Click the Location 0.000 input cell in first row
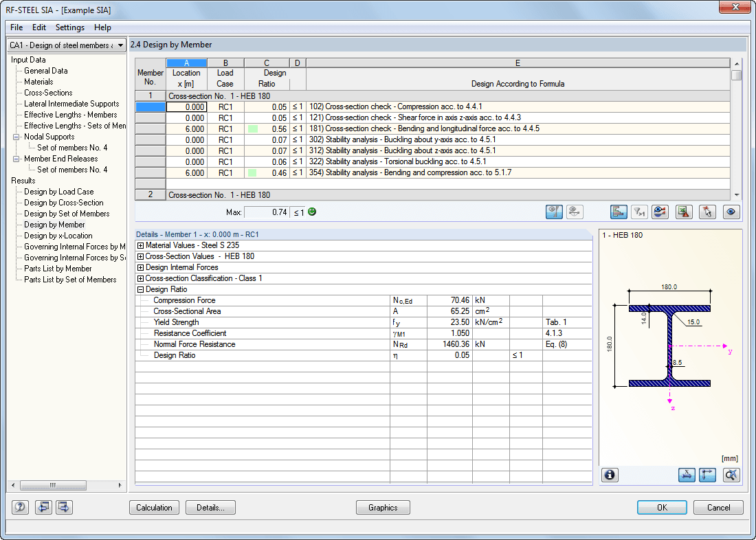Image resolution: width=756 pixels, height=540 pixels. (186, 107)
